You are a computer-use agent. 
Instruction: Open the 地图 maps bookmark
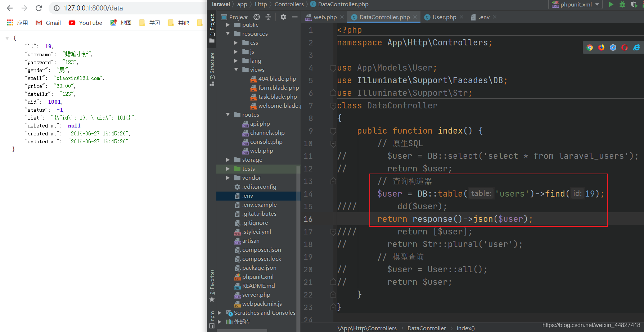pyautogui.click(x=121, y=23)
